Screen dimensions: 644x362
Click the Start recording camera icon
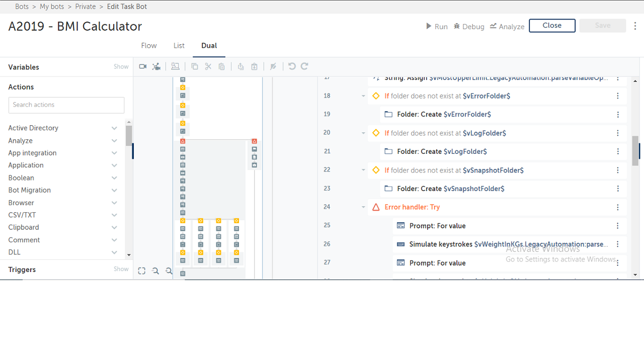(143, 66)
